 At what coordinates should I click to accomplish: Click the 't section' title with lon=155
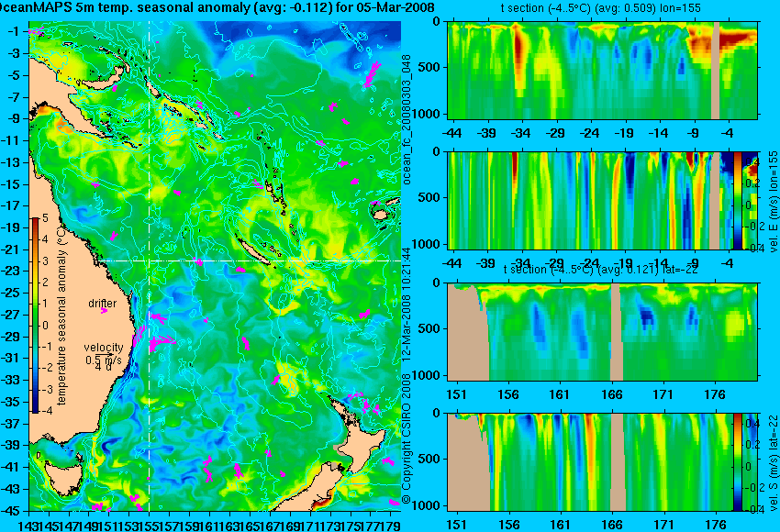(x=601, y=8)
